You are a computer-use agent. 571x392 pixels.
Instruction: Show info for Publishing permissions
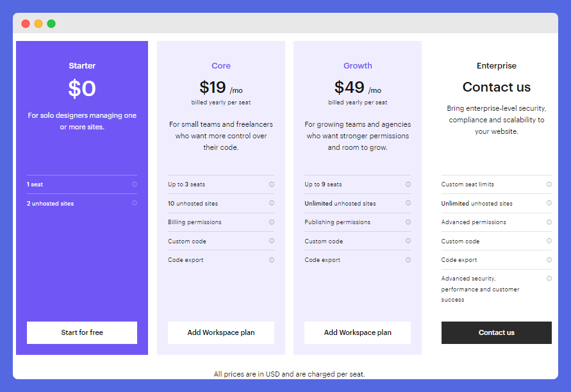click(408, 222)
